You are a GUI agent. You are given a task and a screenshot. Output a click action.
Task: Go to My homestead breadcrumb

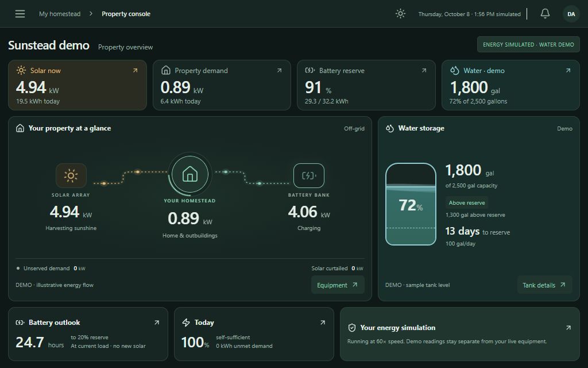coord(60,14)
